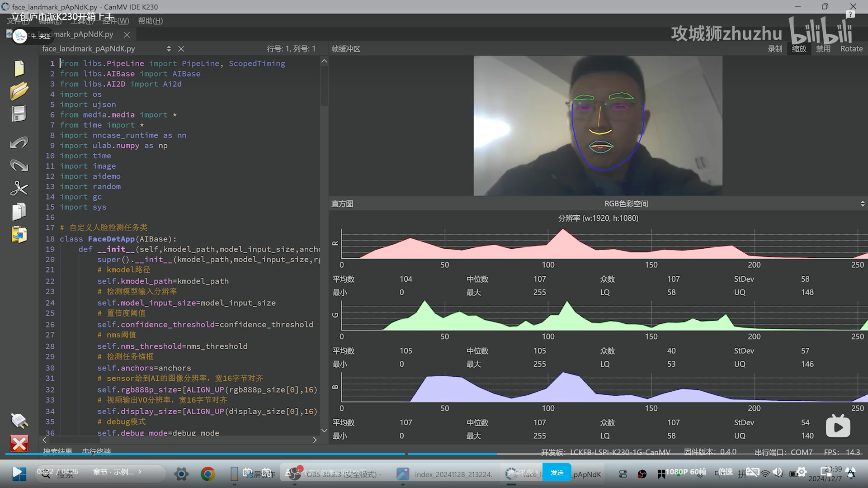Click the horizontal scroll left arrow

pyautogui.click(x=44, y=440)
